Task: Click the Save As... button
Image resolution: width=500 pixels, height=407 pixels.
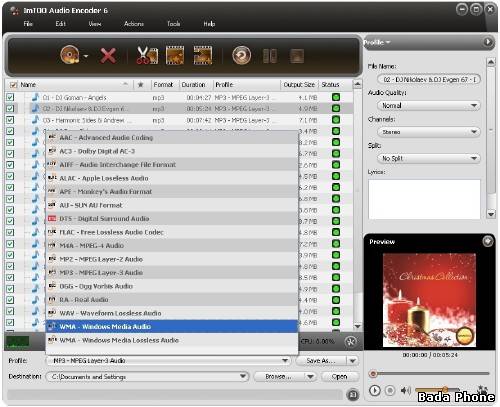Action: (x=321, y=361)
